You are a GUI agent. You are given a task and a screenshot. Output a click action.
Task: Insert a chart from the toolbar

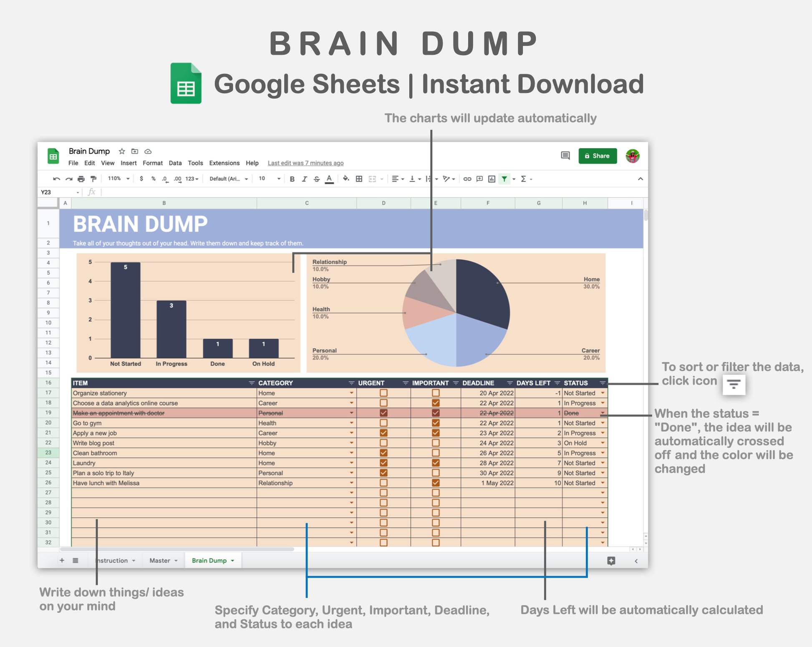[x=492, y=179]
